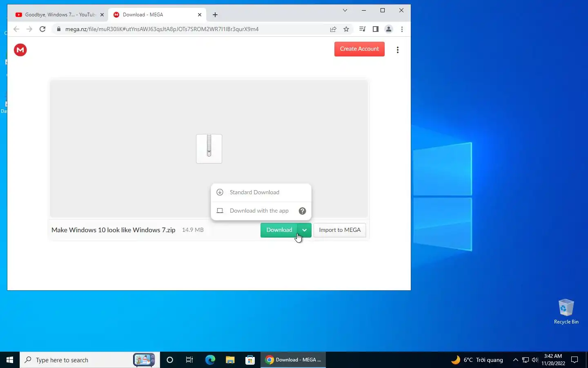The width and height of the screenshot is (588, 368).
Task: Click the MEGA logo icon
Action: [x=20, y=50]
